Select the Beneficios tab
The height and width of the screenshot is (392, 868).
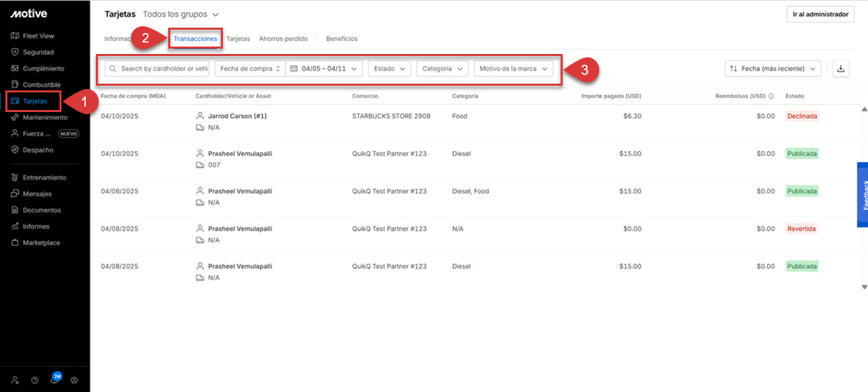pyautogui.click(x=341, y=39)
